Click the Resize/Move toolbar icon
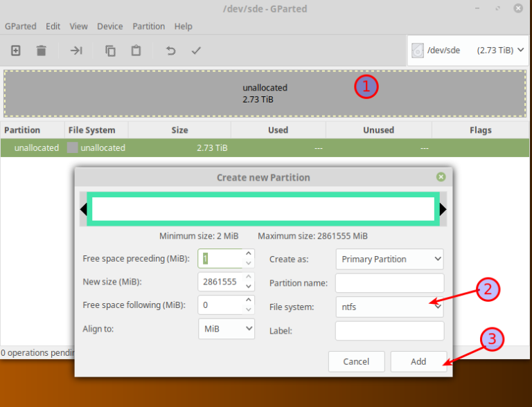532x407 pixels. [x=76, y=51]
